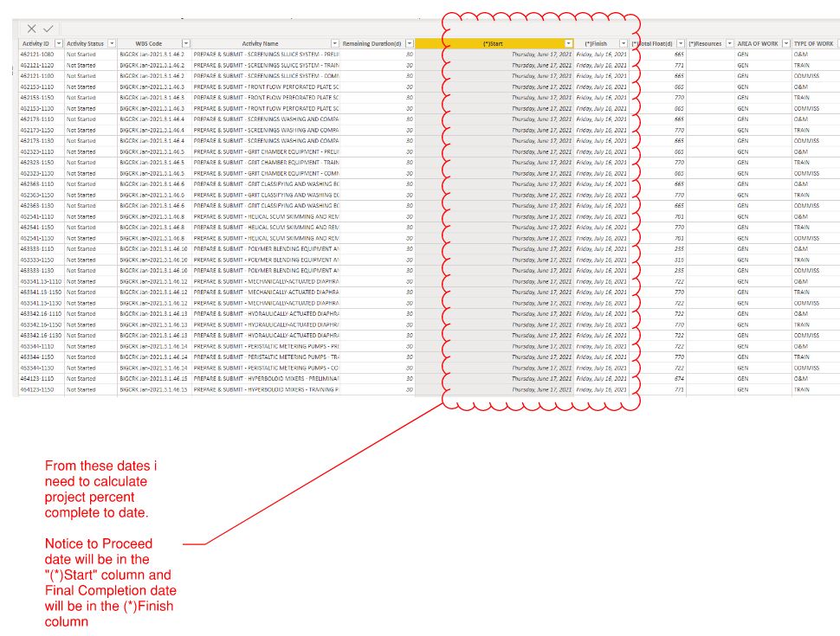
Task: Open the (*)Start column filter dropdown
Action: tap(568, 43)
